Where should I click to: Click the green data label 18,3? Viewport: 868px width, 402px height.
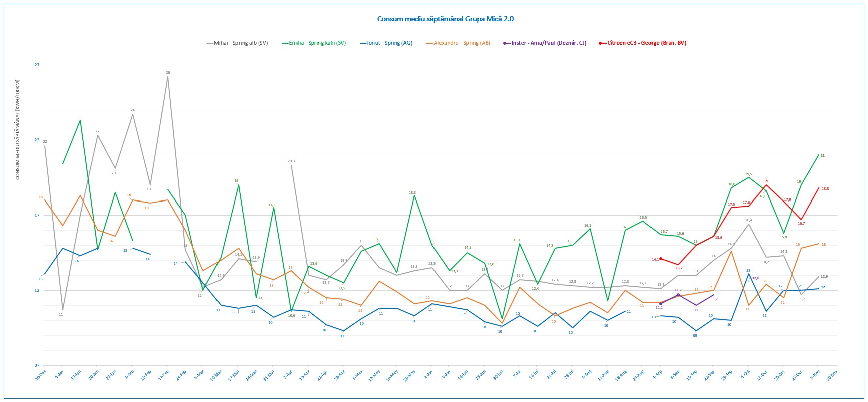(412, 193)
